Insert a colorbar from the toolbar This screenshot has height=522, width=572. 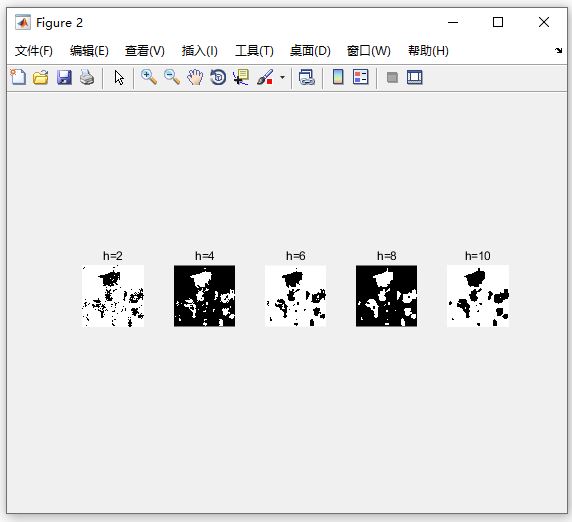click(x=338, y=77)
